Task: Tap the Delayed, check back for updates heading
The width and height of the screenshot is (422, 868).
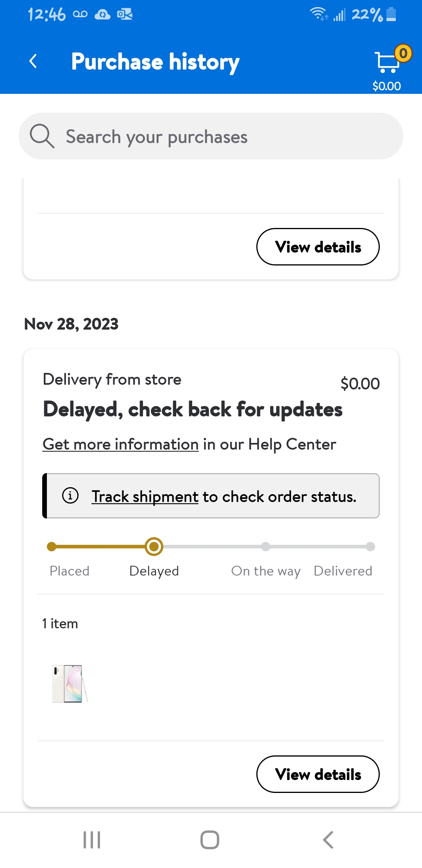Action: coord(193,410)
